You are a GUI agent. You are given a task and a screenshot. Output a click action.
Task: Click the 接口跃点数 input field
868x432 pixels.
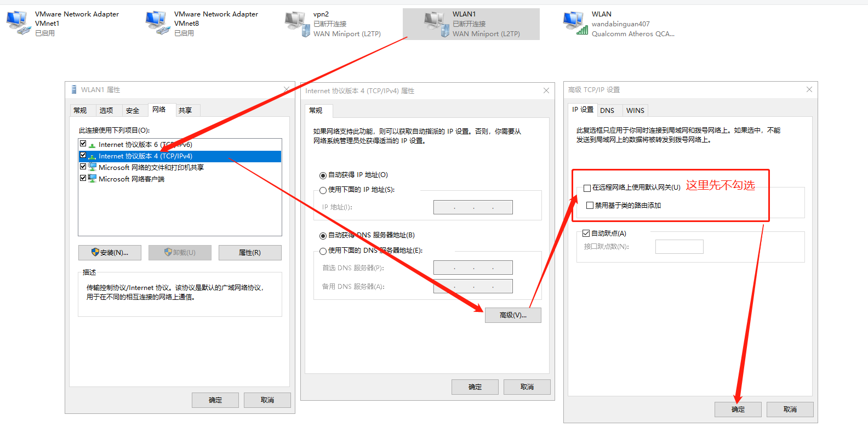[679, 247]
